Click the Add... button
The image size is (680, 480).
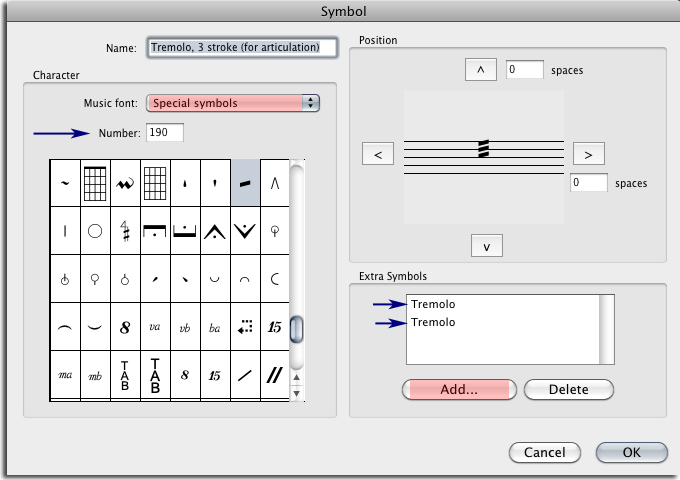pos(459,389)
